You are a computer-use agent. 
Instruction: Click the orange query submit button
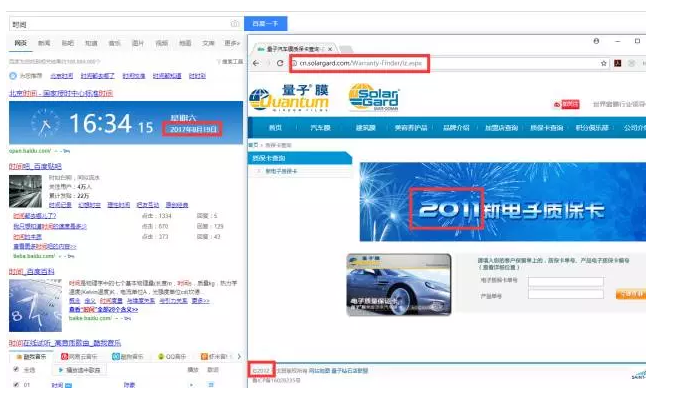[631, 295]
